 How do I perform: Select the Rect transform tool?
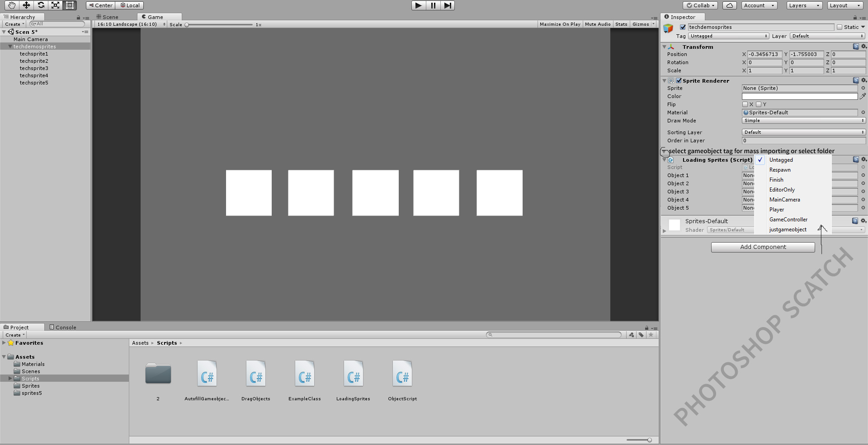[x=70, y=5]
